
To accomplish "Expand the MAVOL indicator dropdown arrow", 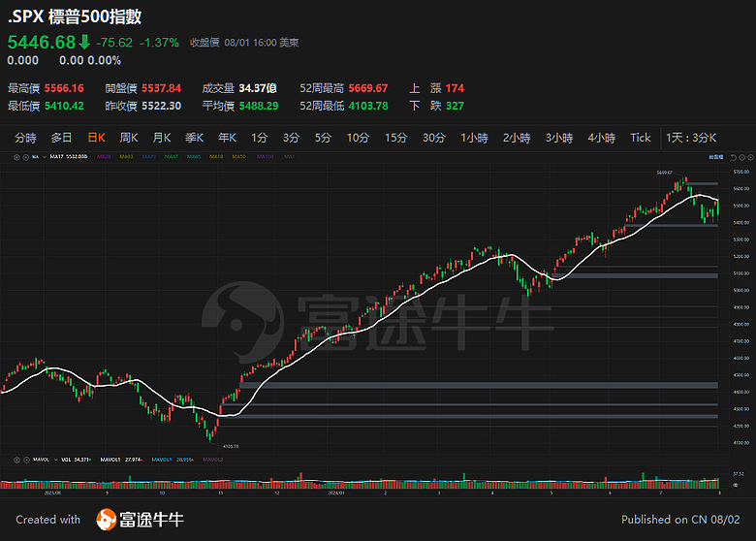I will 55,460.
